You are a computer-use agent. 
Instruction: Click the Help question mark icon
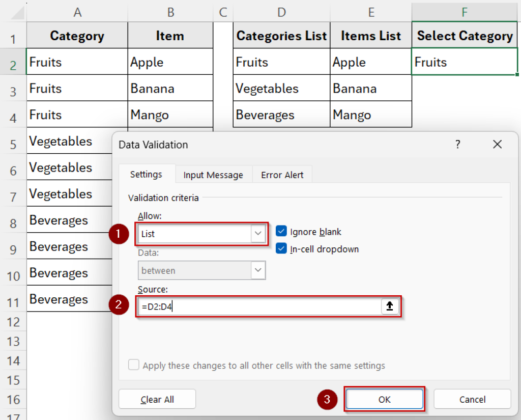pyautogui.click(x=457, y=145)
